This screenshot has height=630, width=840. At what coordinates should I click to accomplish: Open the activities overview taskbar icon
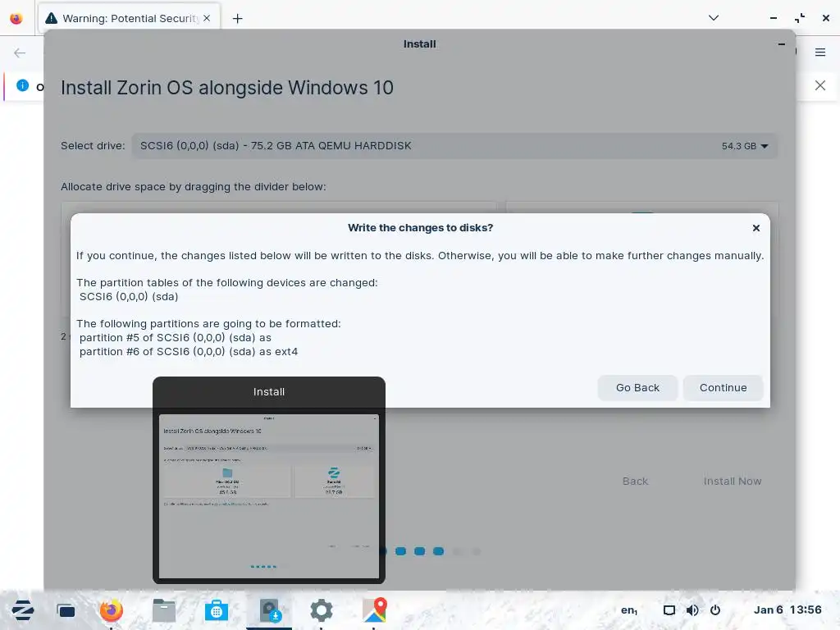(66, 610)
